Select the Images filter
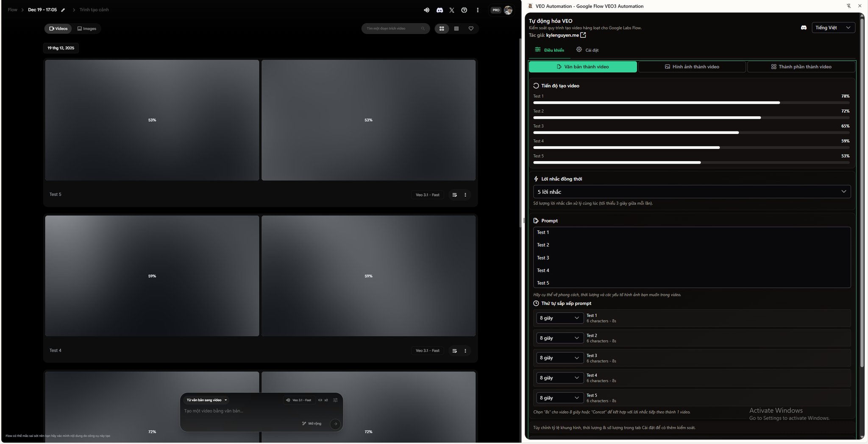The image size is (868, 444). (87, 29)
